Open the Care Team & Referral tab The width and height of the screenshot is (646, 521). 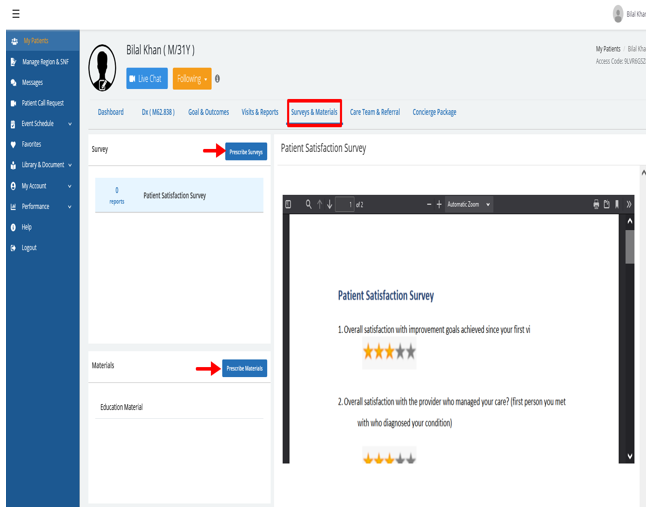tap(375, 112)
